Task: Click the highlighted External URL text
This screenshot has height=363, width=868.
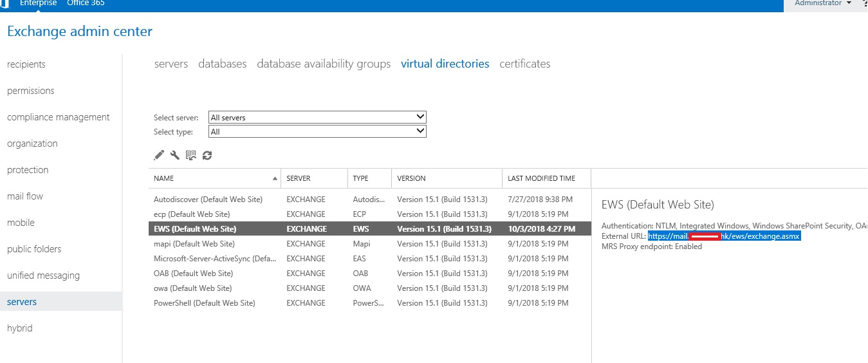Action: [x=724, y=236]
